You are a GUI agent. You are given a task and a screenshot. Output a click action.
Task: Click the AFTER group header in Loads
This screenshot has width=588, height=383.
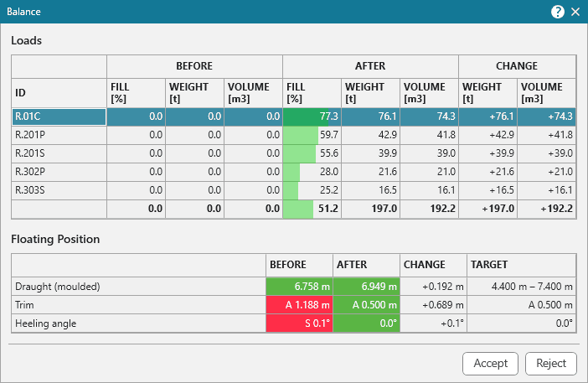[x=370, y=66]
